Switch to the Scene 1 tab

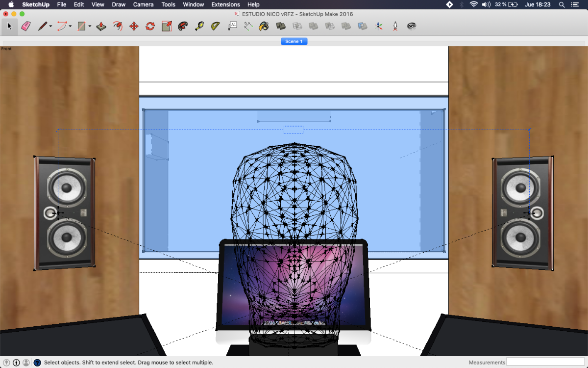(x=294, y=41)
